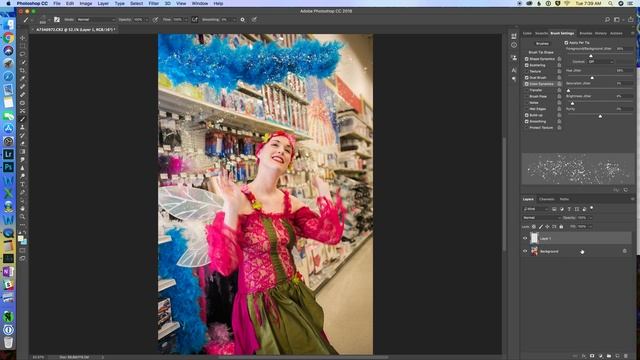Click the Brushes button in Brush Settings
Screen dimensions: 640x360
(x=542, y=43)
